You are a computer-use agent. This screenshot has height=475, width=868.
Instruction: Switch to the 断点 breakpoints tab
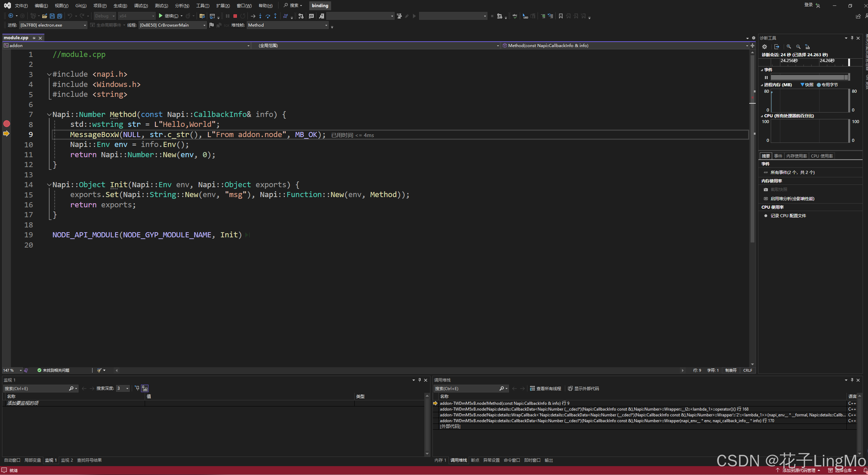pyautogui.click(x=475, y=460)
